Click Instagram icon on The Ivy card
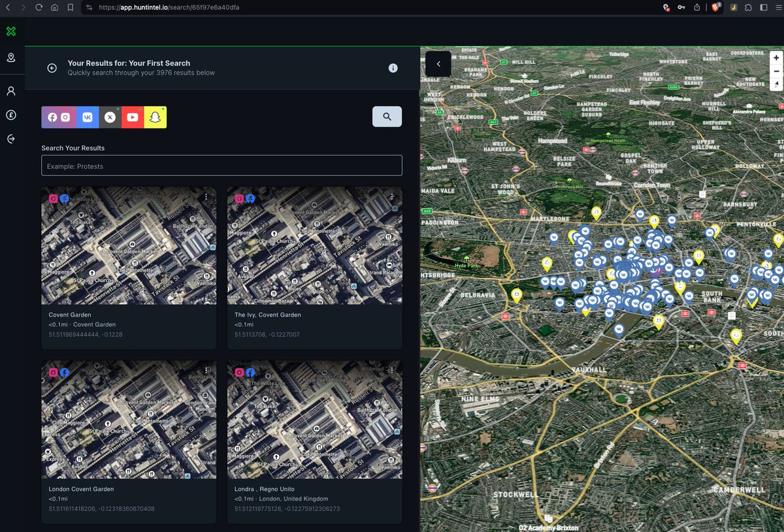 240,199
